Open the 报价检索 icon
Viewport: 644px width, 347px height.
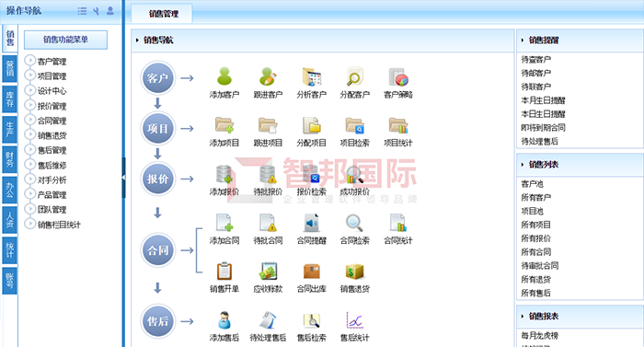point(311,174)
